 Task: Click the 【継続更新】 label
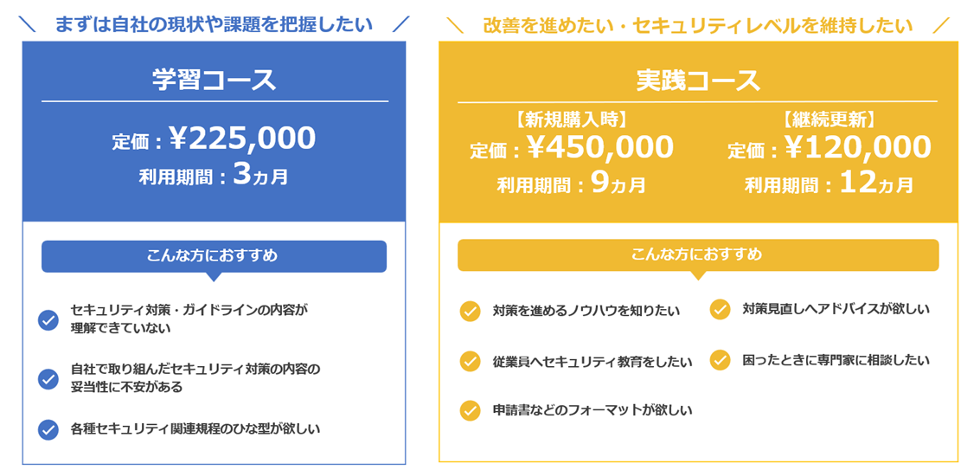pyautogui.click(x=829, y=120)
